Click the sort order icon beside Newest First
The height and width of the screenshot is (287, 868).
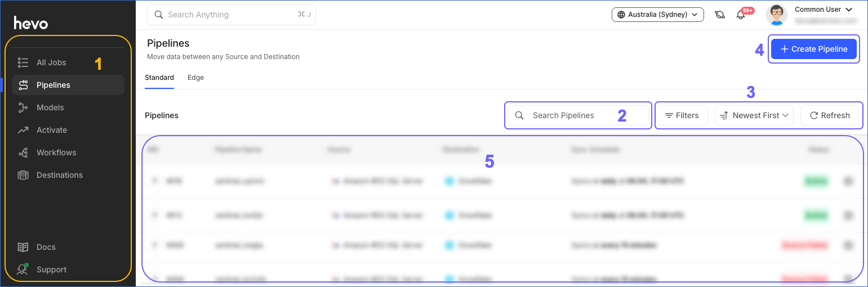click(724, 115)
